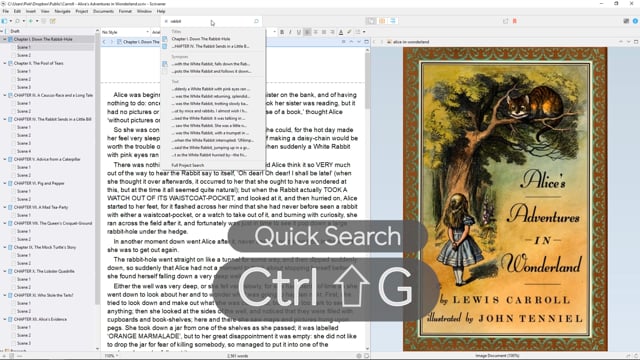Select CHAPTER VII. A Mad Tea-Party in binder

click(x=41, y=207)
